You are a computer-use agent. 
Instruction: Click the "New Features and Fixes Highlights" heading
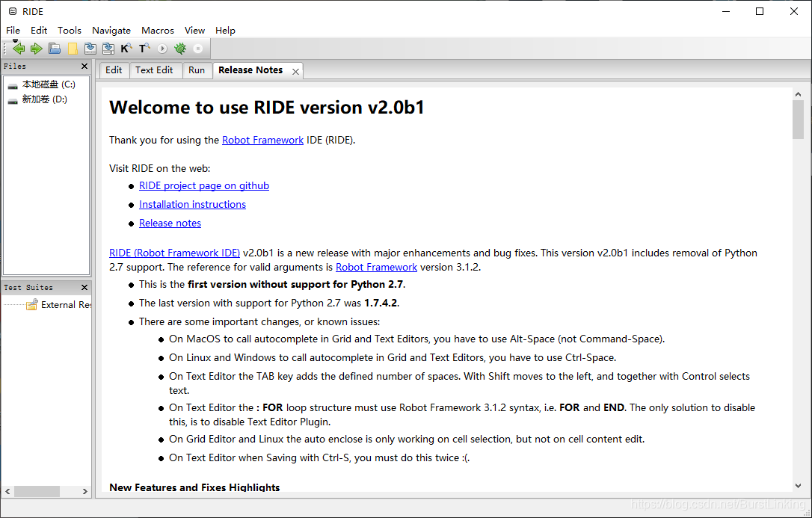194,487
